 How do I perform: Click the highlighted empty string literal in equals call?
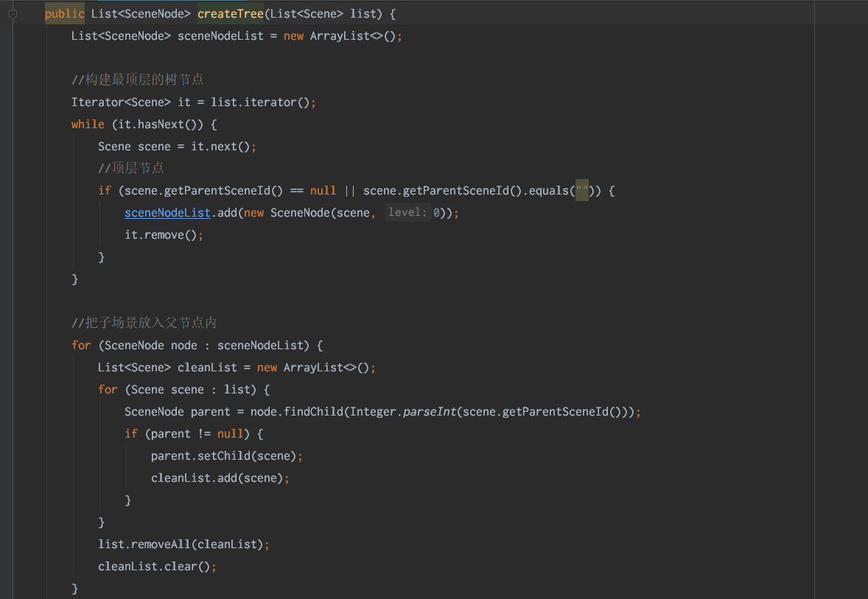[x=581, y=190]
